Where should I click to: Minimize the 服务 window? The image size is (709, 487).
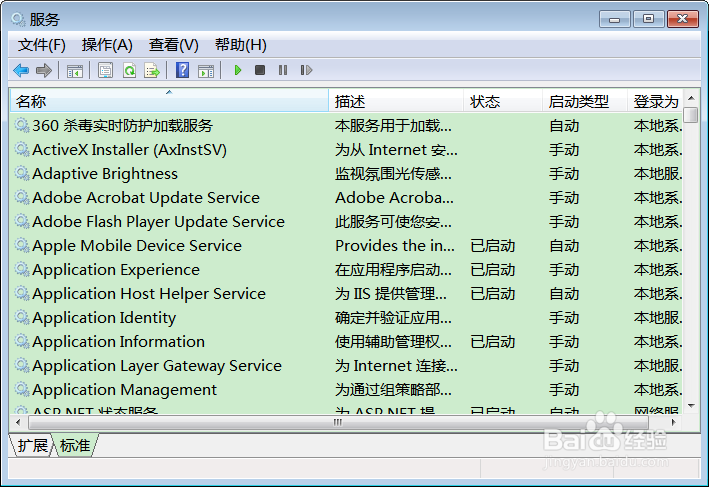coord(614,19)
